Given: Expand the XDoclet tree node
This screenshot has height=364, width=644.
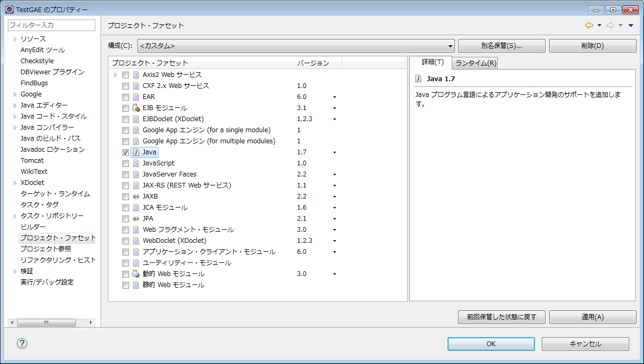Looking at the screenshot, I should click(15, 183).
